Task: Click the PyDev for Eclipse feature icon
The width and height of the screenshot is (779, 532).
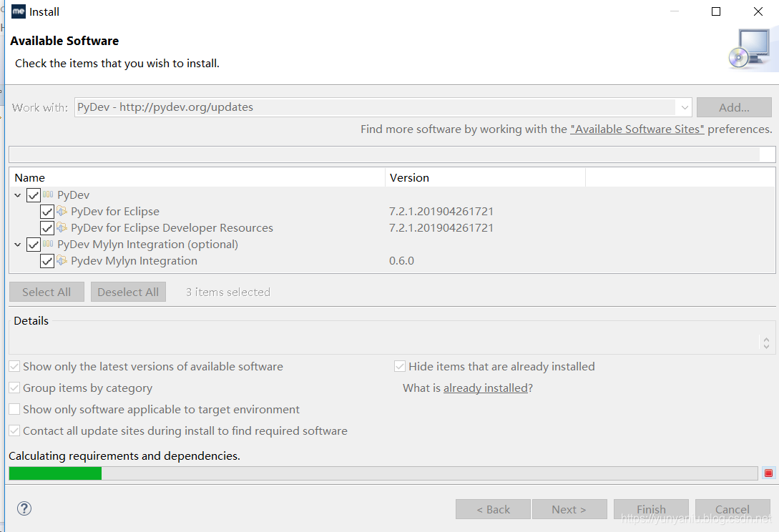Action: coord(62,211)
